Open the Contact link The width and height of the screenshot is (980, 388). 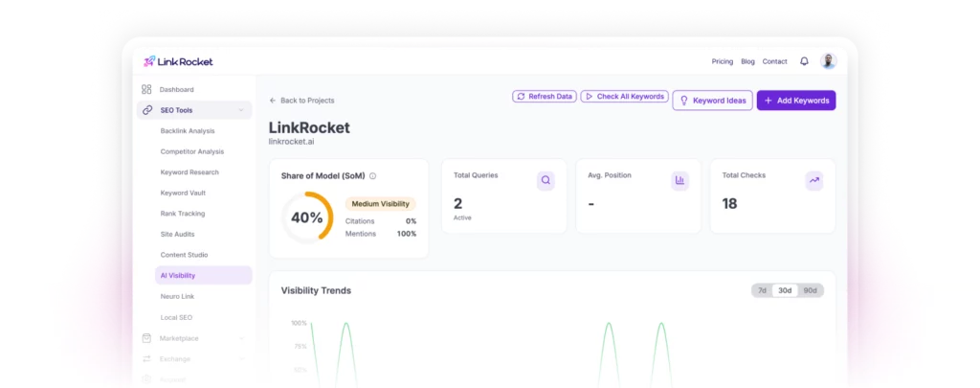[x=775, y=61]
